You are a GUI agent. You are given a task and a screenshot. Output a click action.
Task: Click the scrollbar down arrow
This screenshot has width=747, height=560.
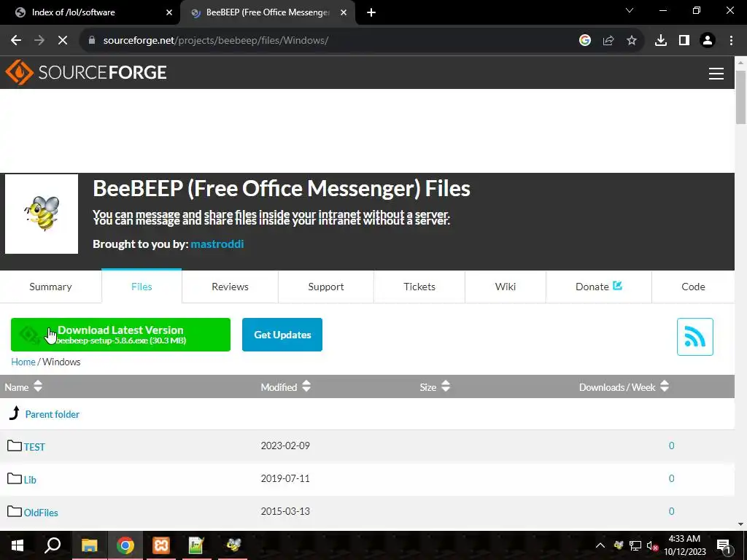[x=741, y=524]
